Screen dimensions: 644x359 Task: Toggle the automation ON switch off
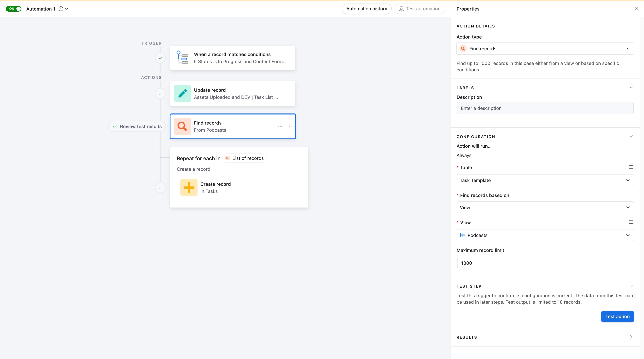coord(14,9)
